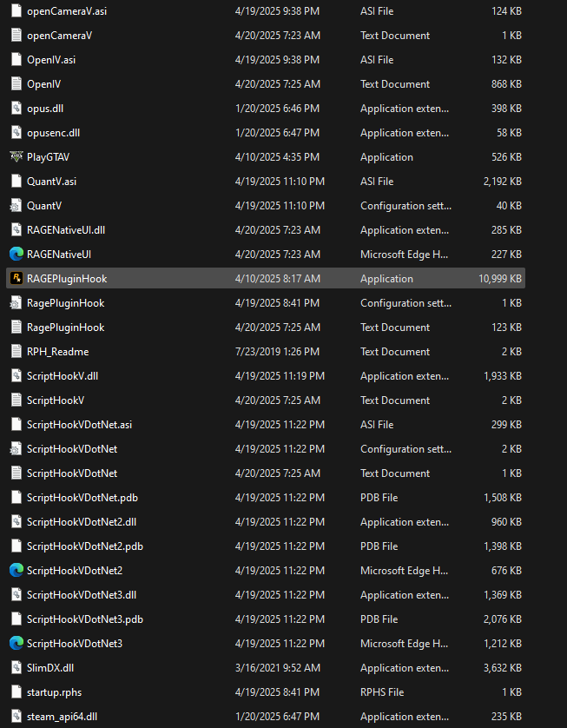
Task: Click the OpenIV.asi blank file icon
Action: [x=16, y=59]
